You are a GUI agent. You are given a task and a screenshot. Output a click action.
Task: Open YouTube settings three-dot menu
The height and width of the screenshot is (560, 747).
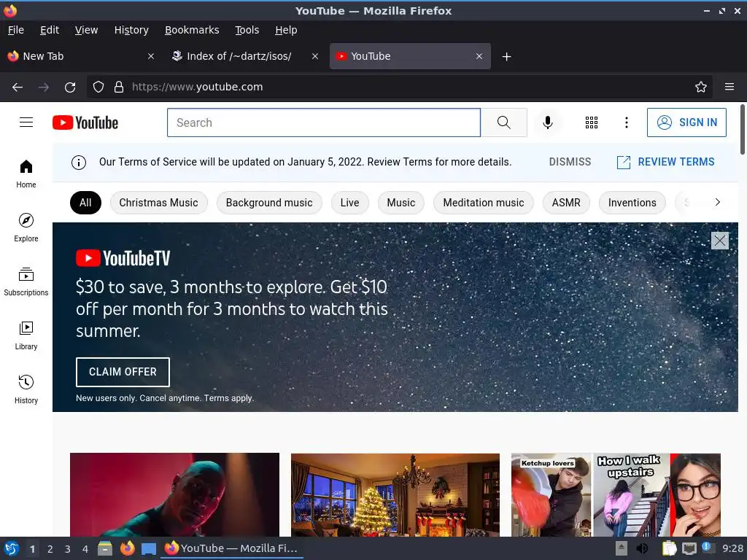point(627,122)
